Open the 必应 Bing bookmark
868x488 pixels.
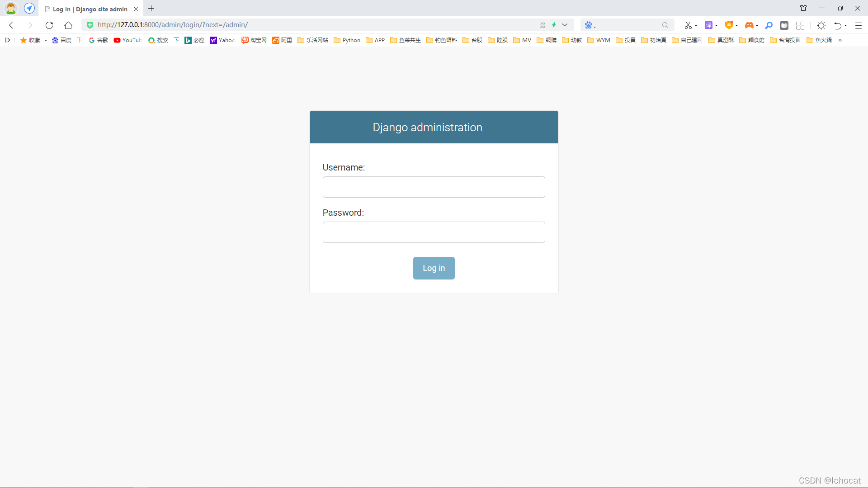pos(194,40)
